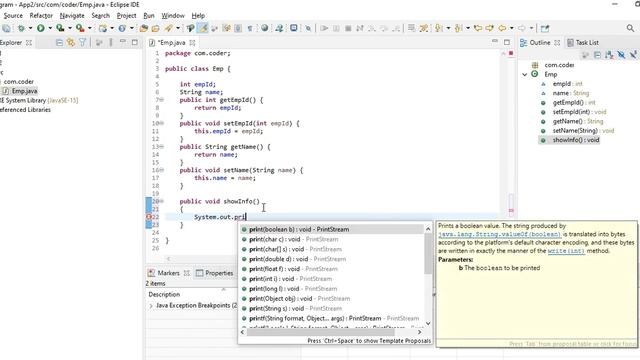Click the Previous Annotation icon
The height and width of the screenshot is (360, 640).
(x=458, y=28)
